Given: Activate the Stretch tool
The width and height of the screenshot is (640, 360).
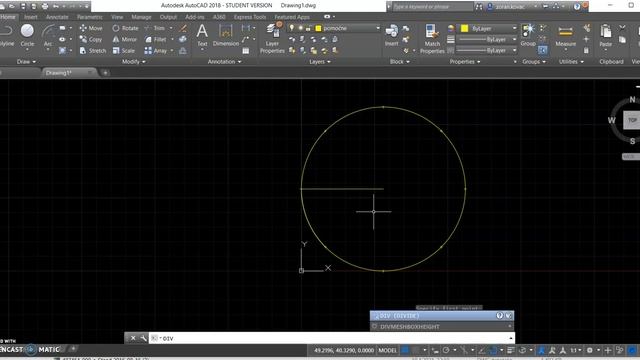Looking at the screenshot, I should point(93,51).
